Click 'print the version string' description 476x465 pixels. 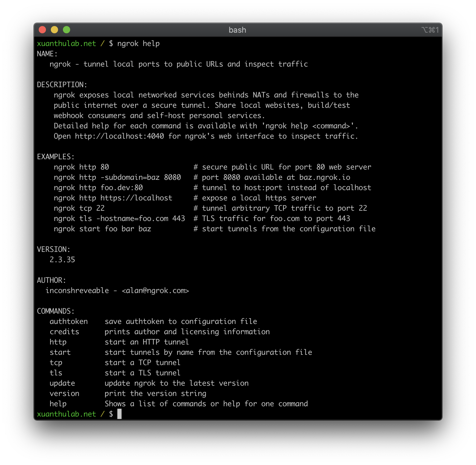tap(155, 394)
